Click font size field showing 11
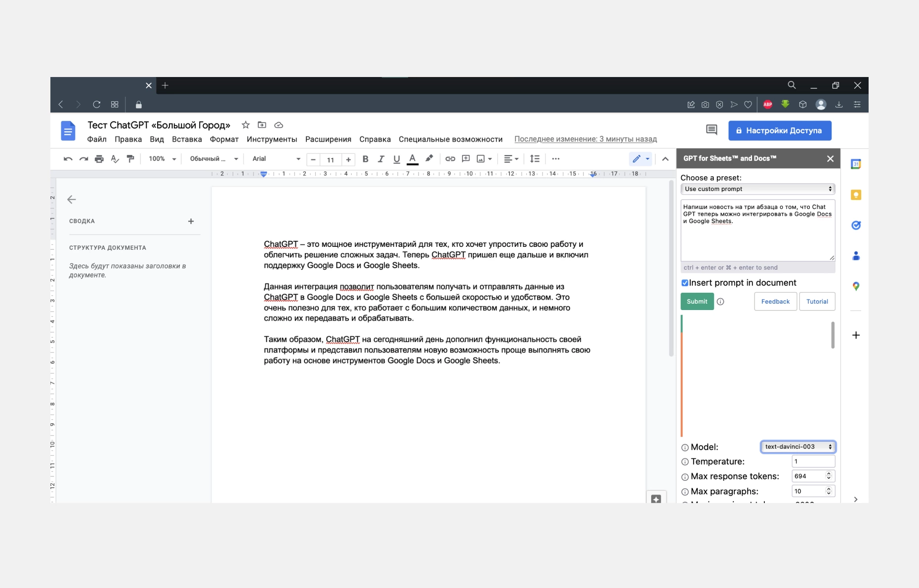 click(331, 159)
